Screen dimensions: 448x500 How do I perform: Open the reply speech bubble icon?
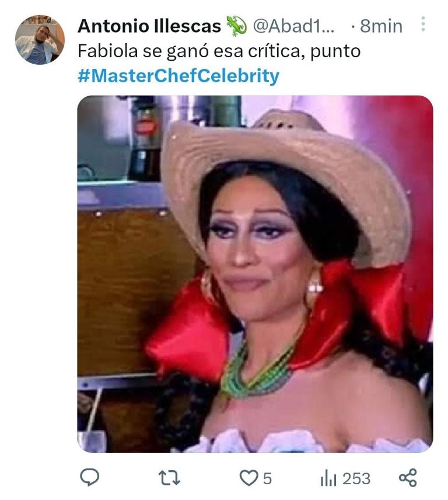(89, 477)
